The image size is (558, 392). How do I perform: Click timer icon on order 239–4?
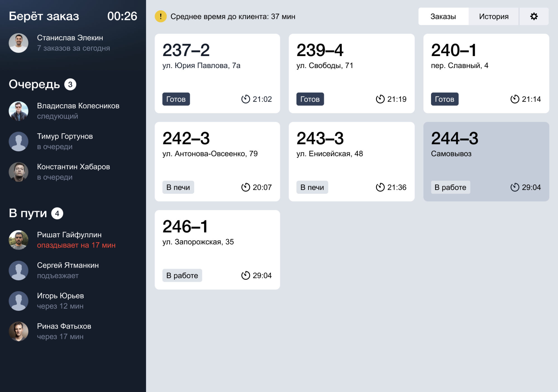coord(380,99)
